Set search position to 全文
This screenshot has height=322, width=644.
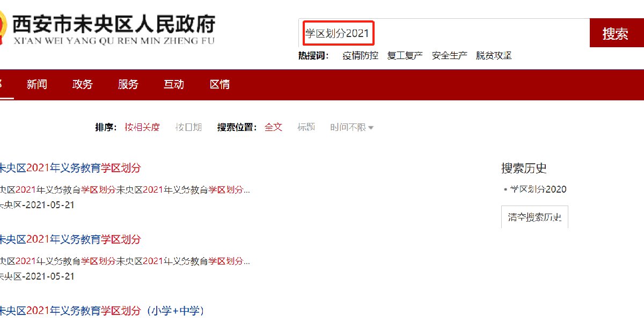[x=273, y=127]
